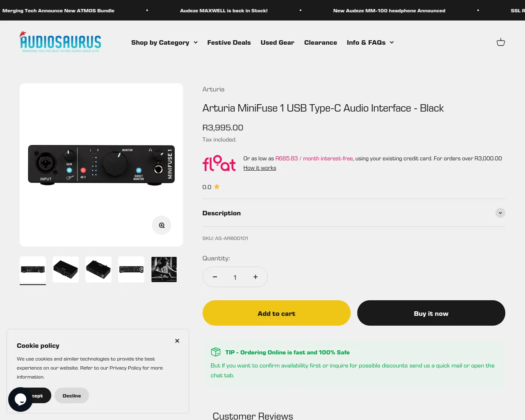Open the chat bubble widget
This screenshot has width=525, height=420.
21,399
